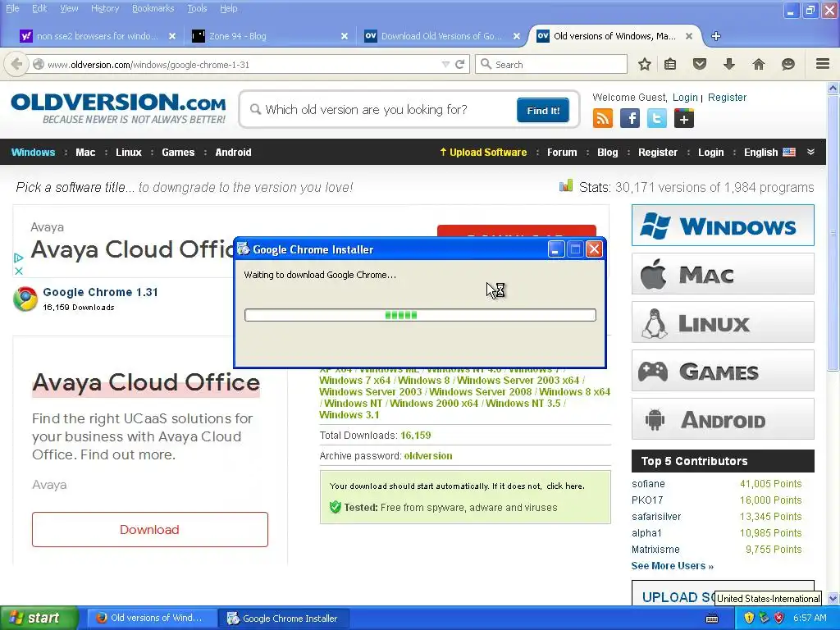Select the Android category banner
The image size is (840, 630).
[x=723, y=419]
